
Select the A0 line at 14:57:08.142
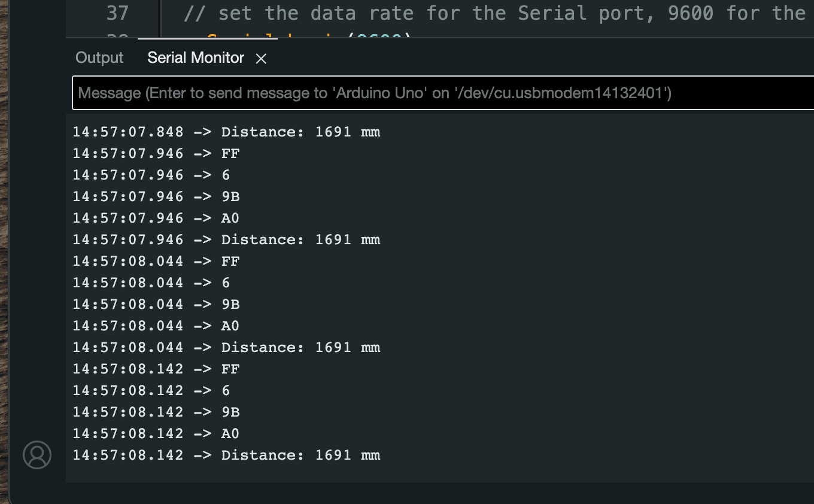pos(156,433)
